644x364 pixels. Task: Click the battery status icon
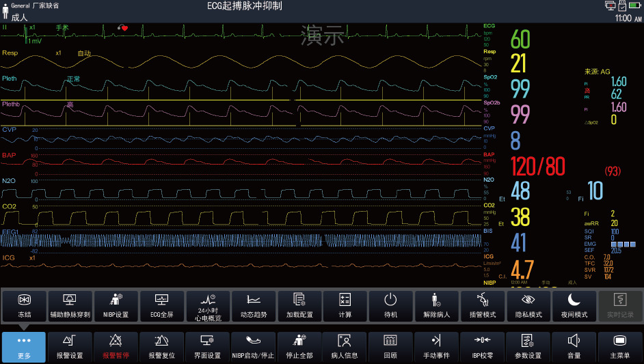(x=635, y=5)
